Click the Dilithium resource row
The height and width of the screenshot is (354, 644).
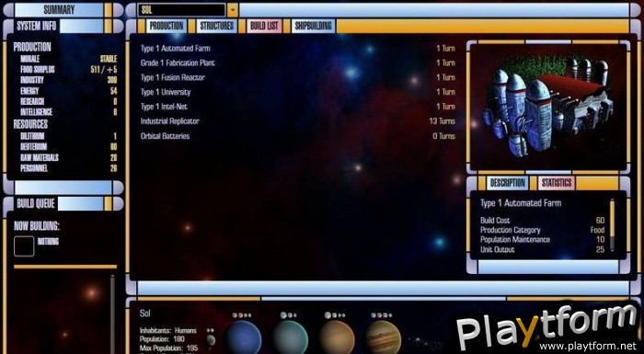click(69, 136)
